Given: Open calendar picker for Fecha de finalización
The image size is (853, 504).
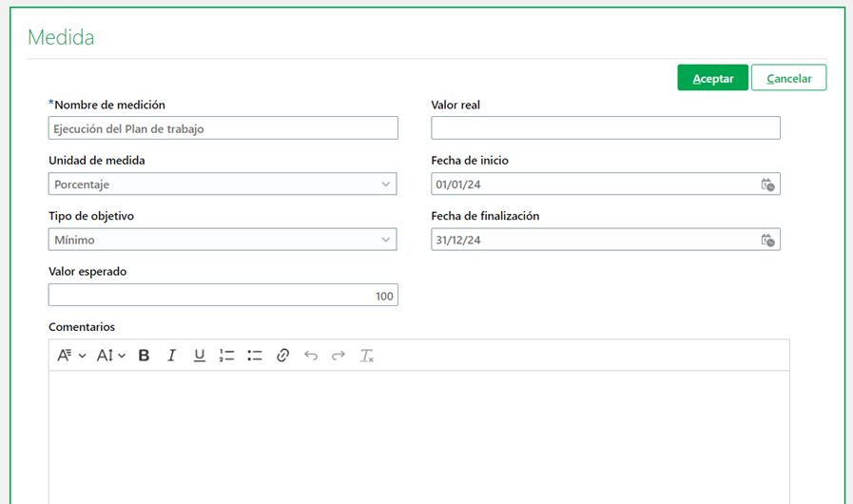Looking at the screenshot, I should pyautogui.click(x=767, y=240).
